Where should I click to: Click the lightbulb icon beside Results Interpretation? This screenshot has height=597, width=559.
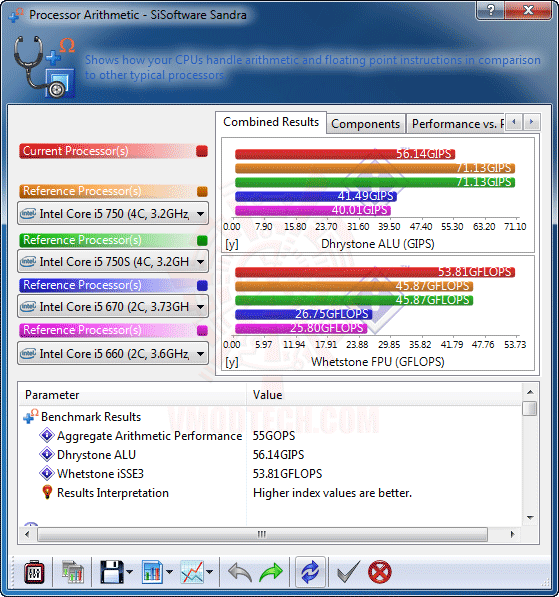tap(47, 492)
